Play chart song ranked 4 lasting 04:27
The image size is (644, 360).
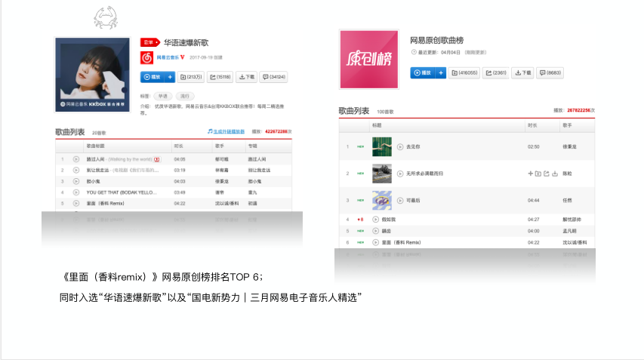click(x=375, y=219)
